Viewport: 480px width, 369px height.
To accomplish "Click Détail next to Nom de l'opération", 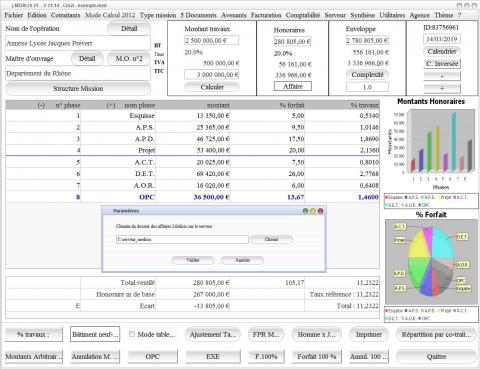I will [129, 29].
